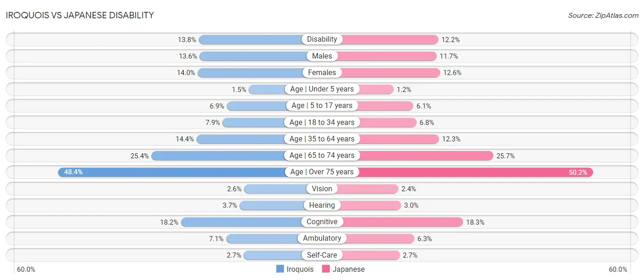The width and height of the screenshot is (644, 280).
Task: Click the Ambulatory category label
Action: coord(322,238)
